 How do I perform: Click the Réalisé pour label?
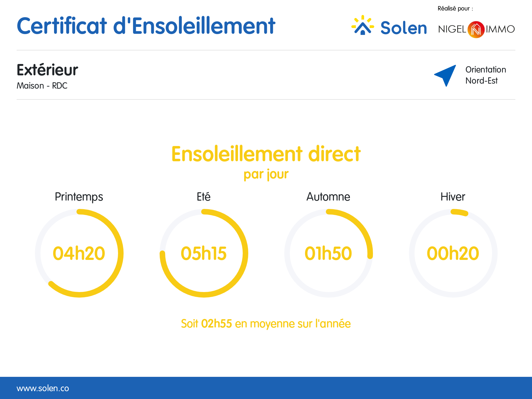(x=455, y=9)
